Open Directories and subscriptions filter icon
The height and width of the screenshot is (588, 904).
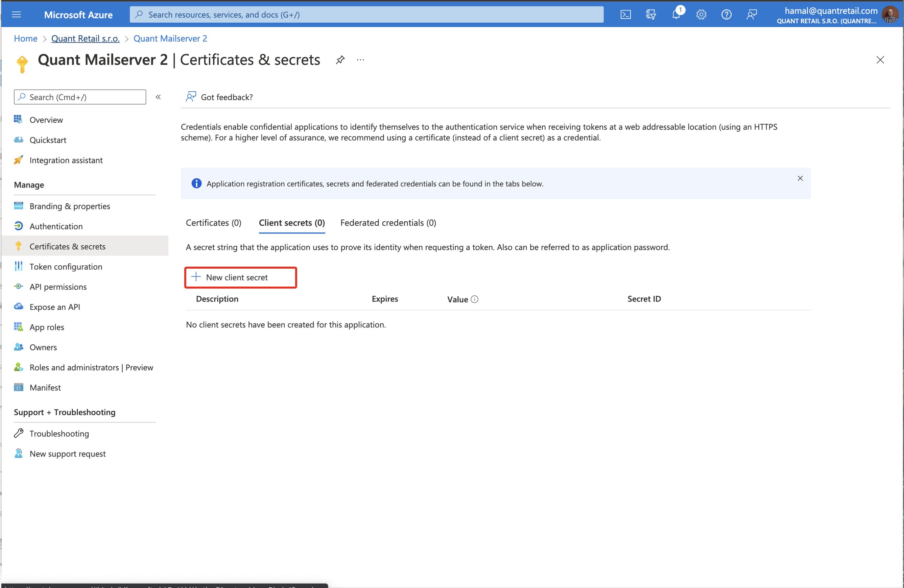651,15
